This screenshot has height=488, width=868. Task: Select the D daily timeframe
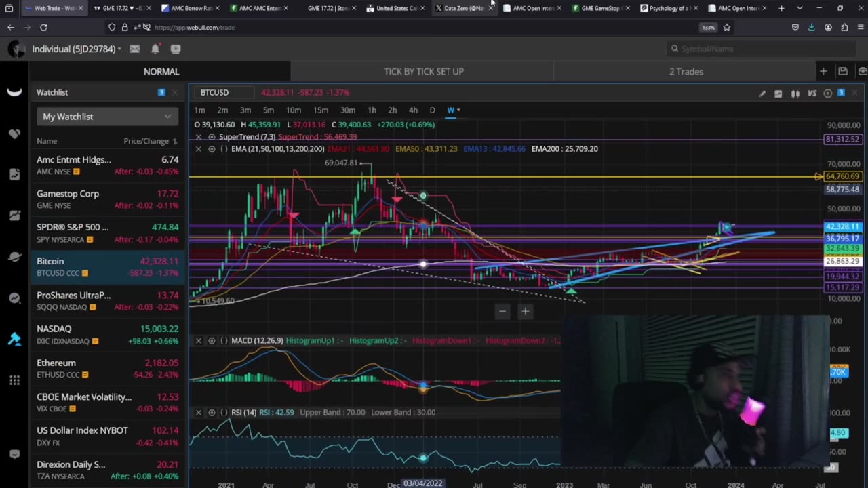point(432,110)
